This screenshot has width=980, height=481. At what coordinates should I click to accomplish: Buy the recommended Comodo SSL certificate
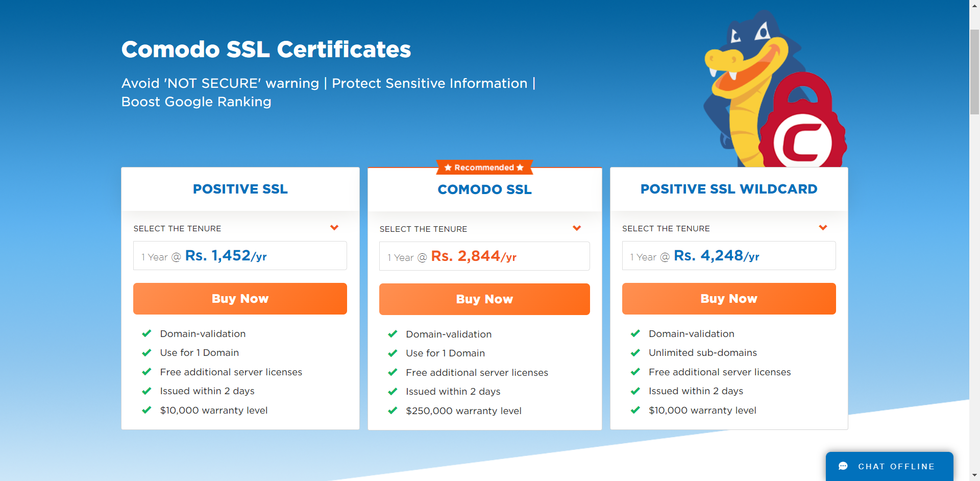484,299
